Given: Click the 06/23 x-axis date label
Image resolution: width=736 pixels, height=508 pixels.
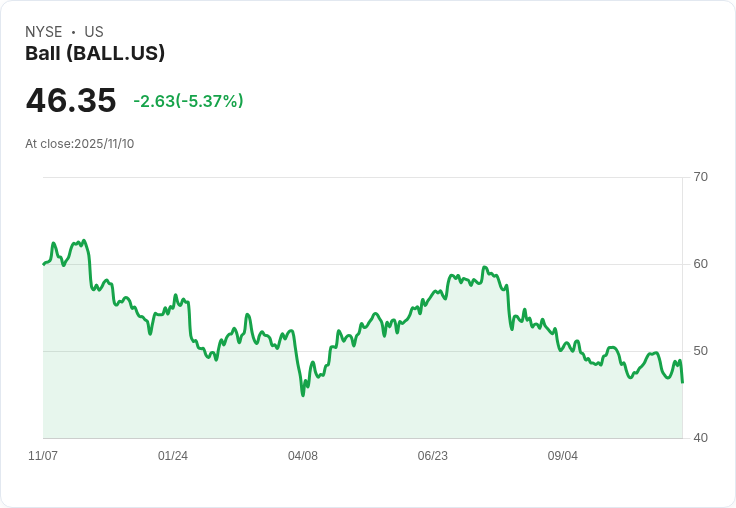Looking at the screenshot, I should click(x=433, y=456).
